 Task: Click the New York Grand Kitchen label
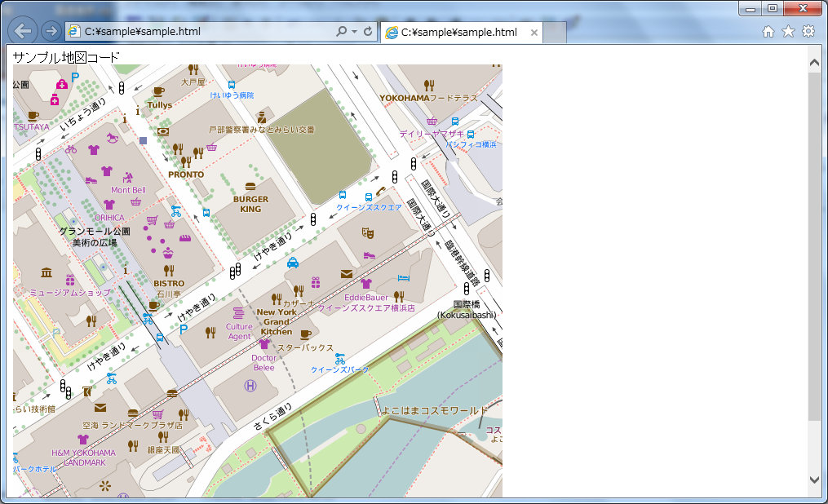point(277,322)
